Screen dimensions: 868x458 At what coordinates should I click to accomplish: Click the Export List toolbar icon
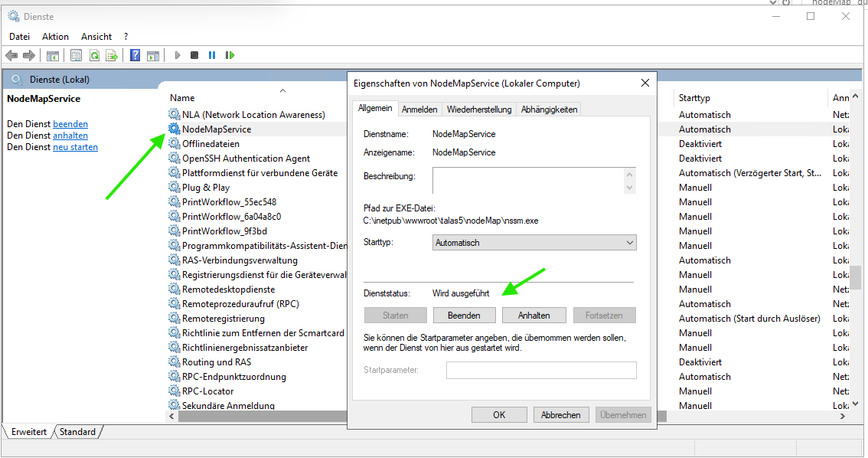[112, 55]
